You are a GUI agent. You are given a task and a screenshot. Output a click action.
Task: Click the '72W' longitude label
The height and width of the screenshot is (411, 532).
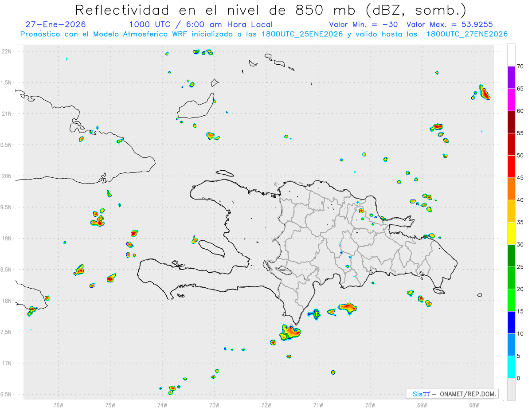pyautogui.click(x=266, y=405)
